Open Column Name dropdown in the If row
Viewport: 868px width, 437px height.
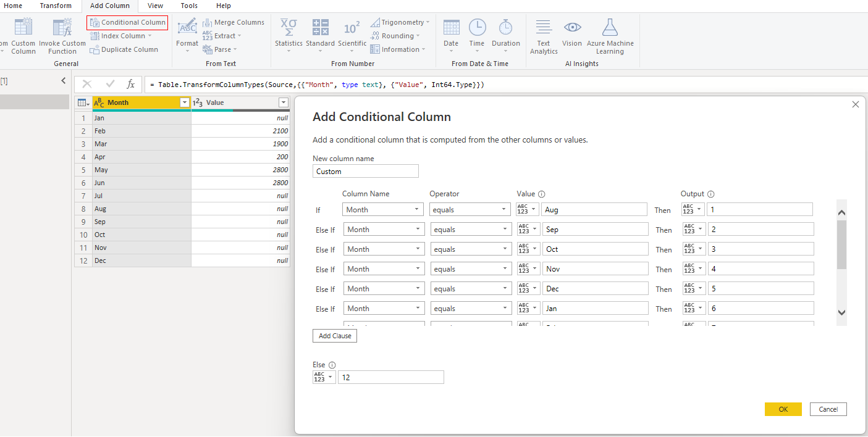pyautogui.click(x=383, y=210)
